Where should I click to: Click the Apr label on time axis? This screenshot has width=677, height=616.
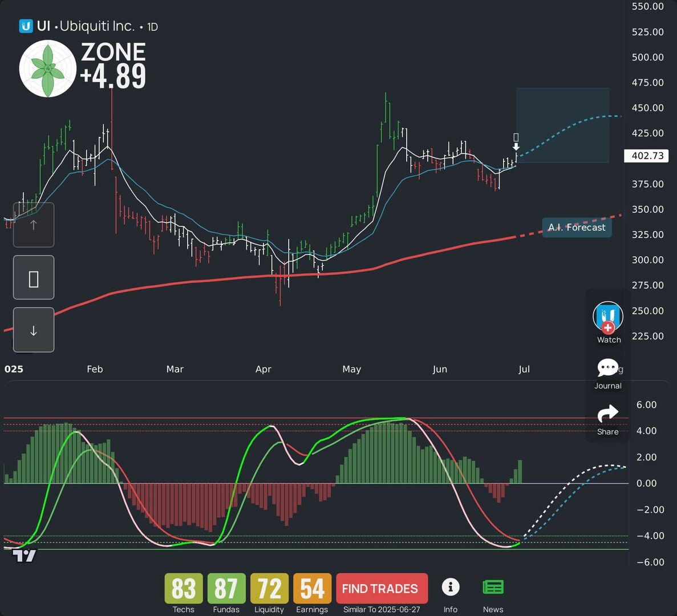click(x=263, y=370)
